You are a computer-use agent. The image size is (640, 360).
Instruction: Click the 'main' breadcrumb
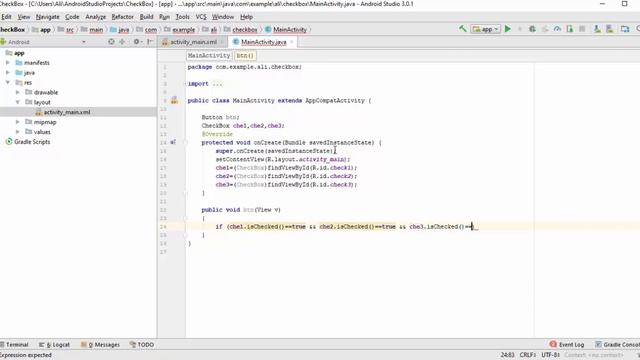(96, 29)
